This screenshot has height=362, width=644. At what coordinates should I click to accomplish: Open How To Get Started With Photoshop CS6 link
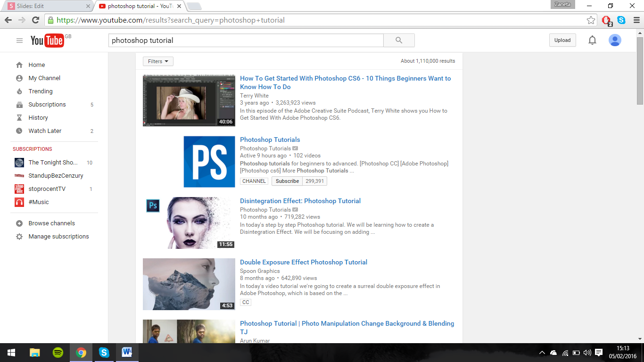pos(345,82)
